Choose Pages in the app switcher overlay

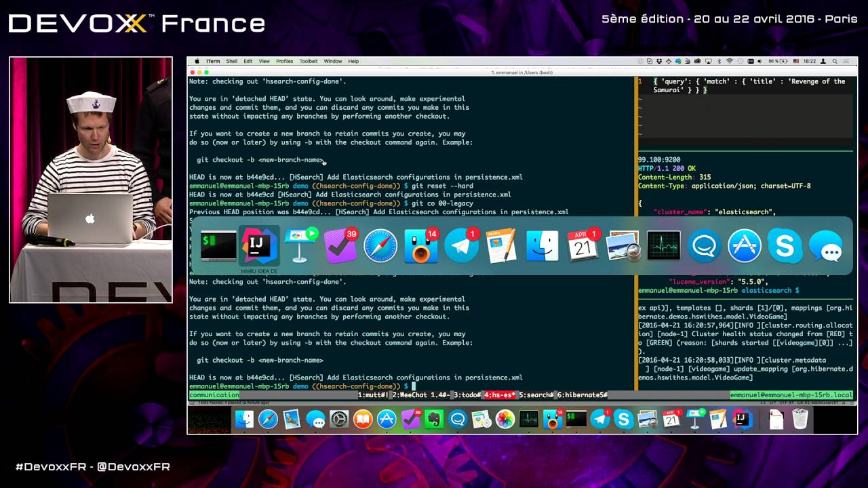(x=502, y=246)
